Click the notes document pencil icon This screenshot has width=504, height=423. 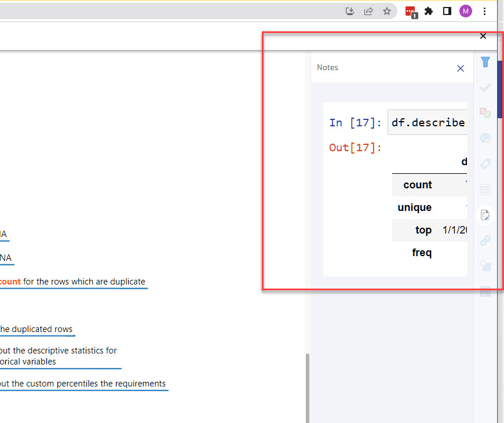(x=485, y=215)
